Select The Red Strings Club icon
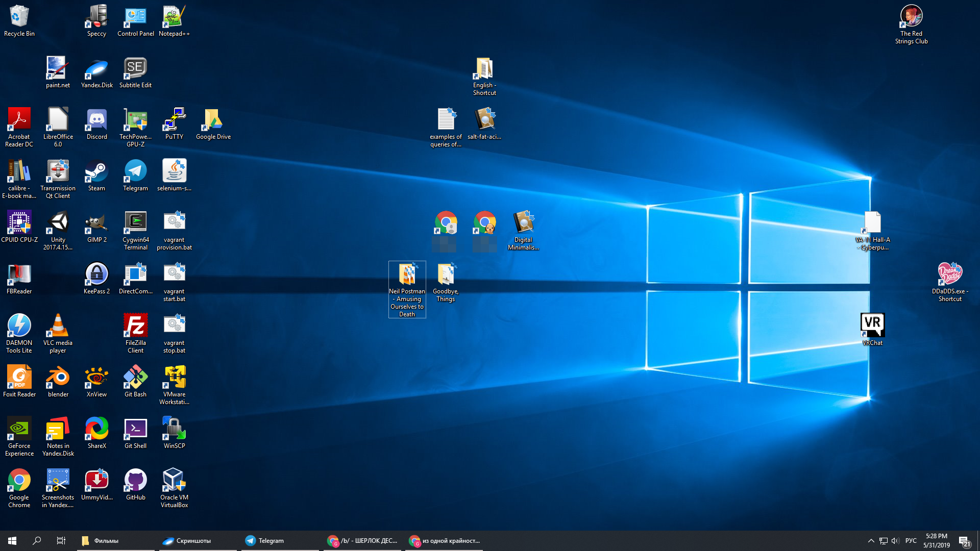980x551 pixels. point(911,24)
